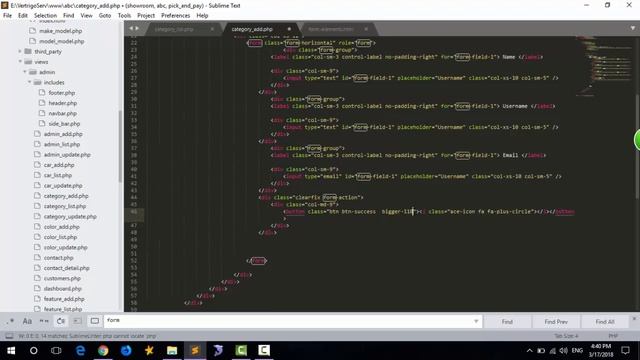Click the next tab arrow

tap(137, 28)
